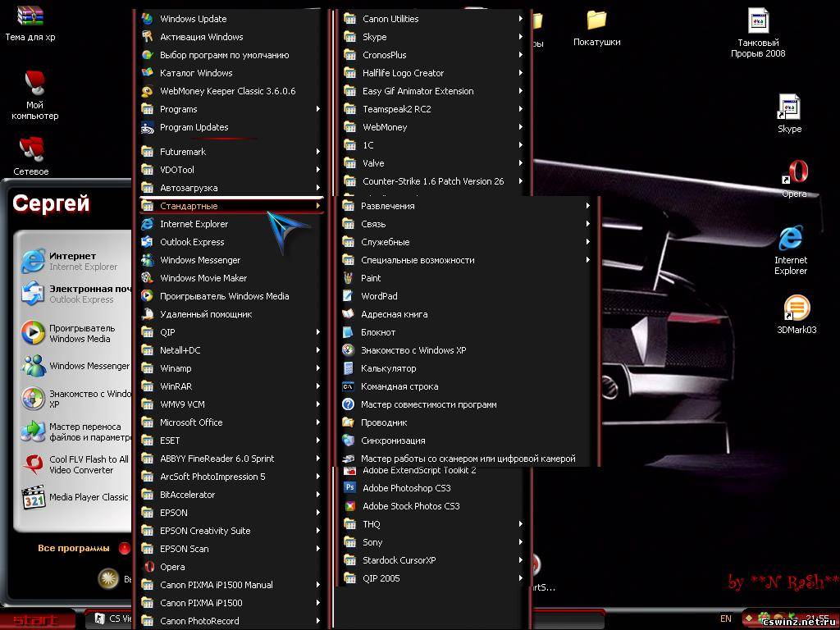This screenshot has width=840, height=630.
Task: Select the Тема для xp archive icon
Action: tap(30, 24)
